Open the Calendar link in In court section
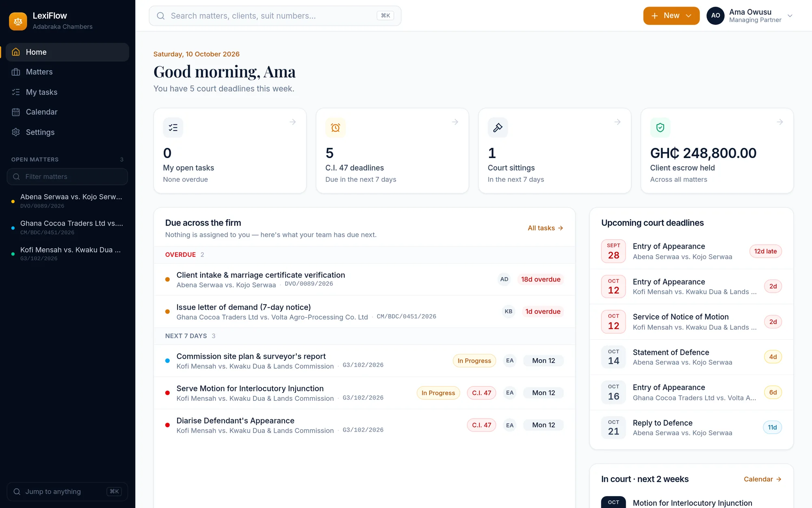Screen dimensions: 812x508 click(762, 479)
